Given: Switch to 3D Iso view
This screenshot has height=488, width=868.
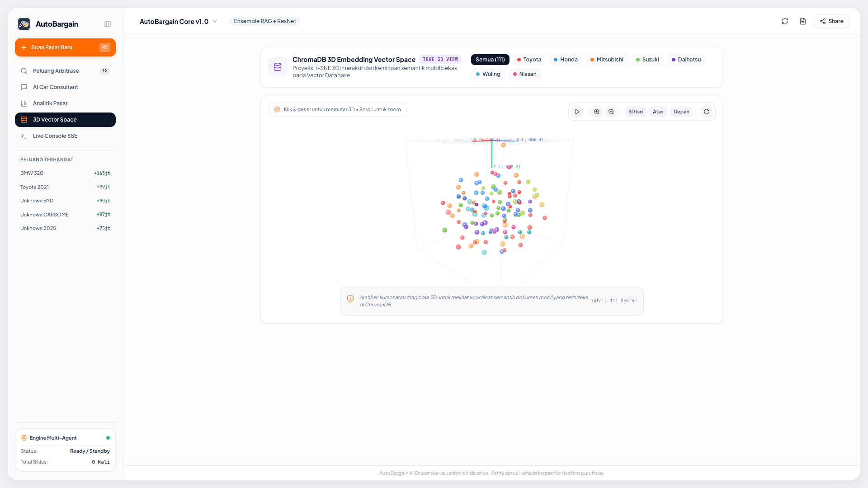Looking at the screenshot, I should (x=636, y=112).
